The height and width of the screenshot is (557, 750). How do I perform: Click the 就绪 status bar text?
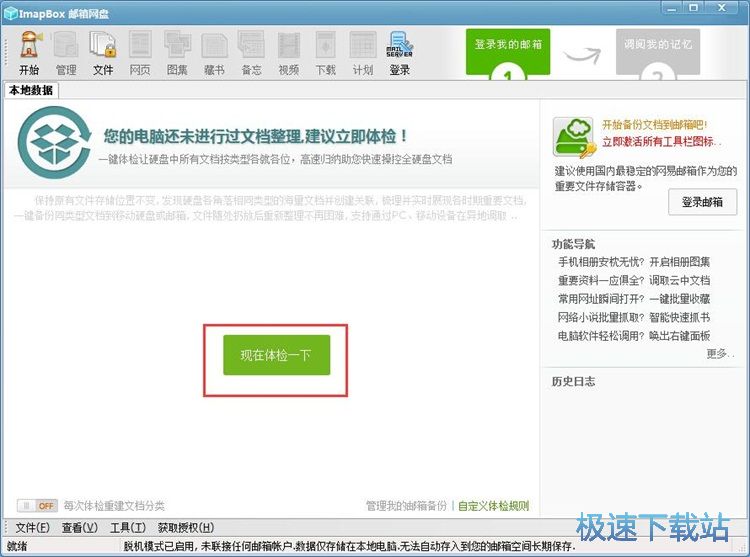(x=17, y=546)
